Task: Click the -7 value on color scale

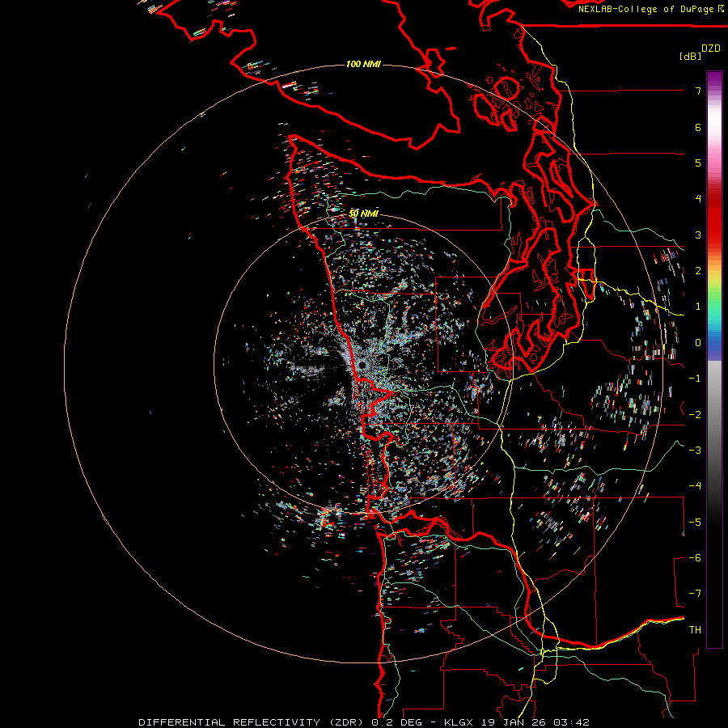Action: 695,594
